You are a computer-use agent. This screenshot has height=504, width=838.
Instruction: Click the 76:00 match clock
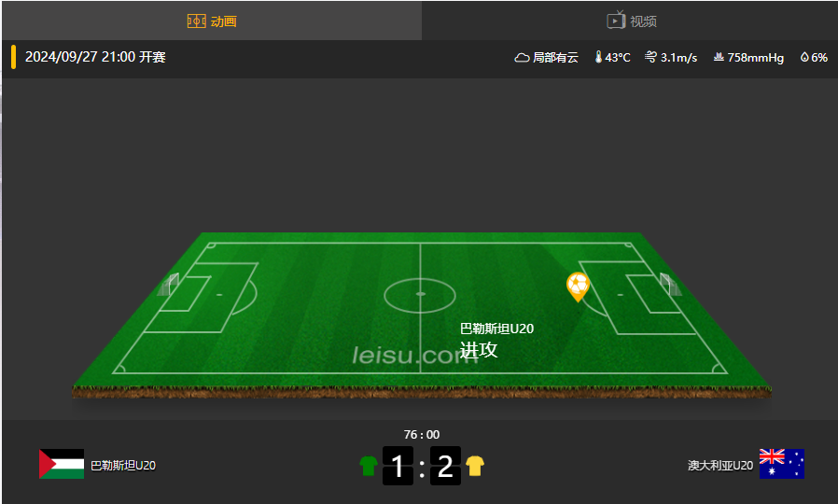point(422,435)
